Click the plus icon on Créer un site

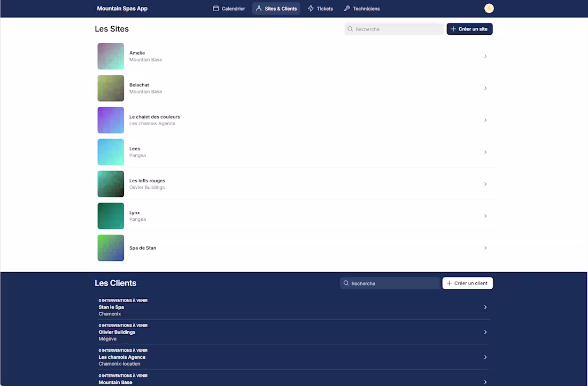click(452, 29)
